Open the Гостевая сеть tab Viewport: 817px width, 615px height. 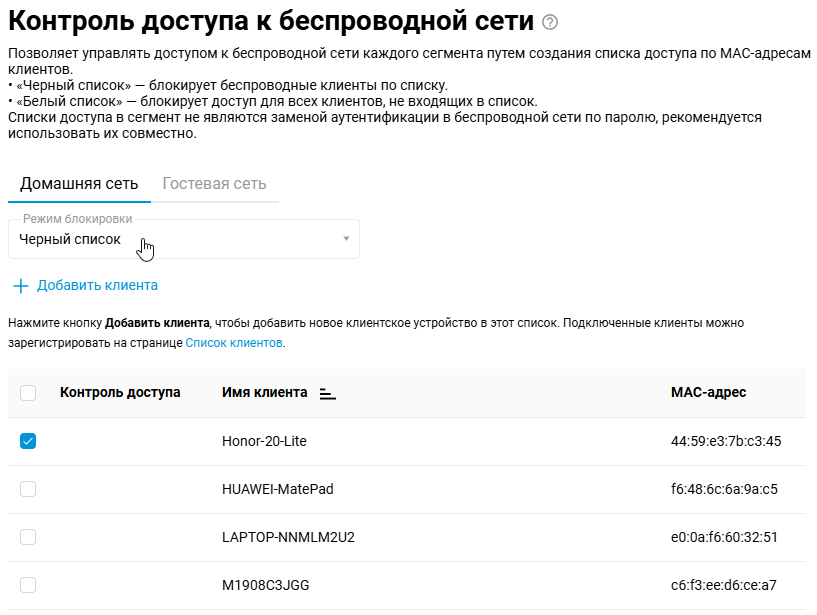tap(214, 184)
